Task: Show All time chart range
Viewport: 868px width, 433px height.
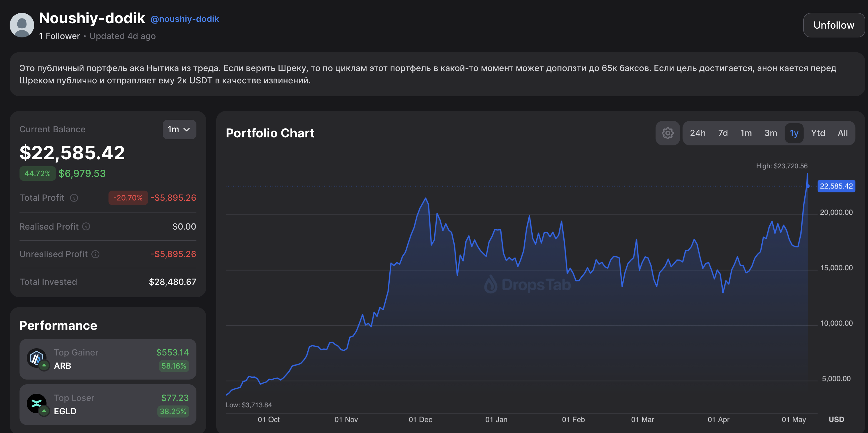Action: (x=843, y=133)
